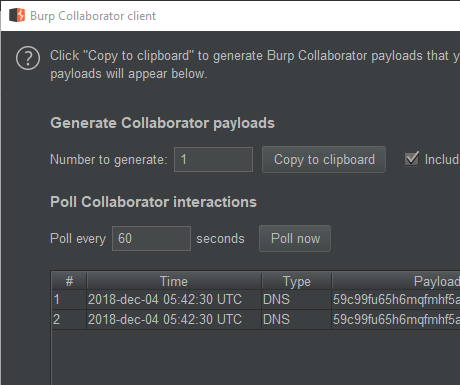The height and width of the screenshot is (385, 460).
Task: Sort interactions by the Time column header
Action: point(174,281)
